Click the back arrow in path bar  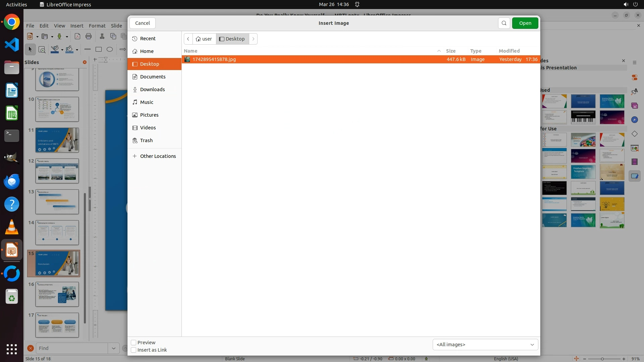pos(188,39)
